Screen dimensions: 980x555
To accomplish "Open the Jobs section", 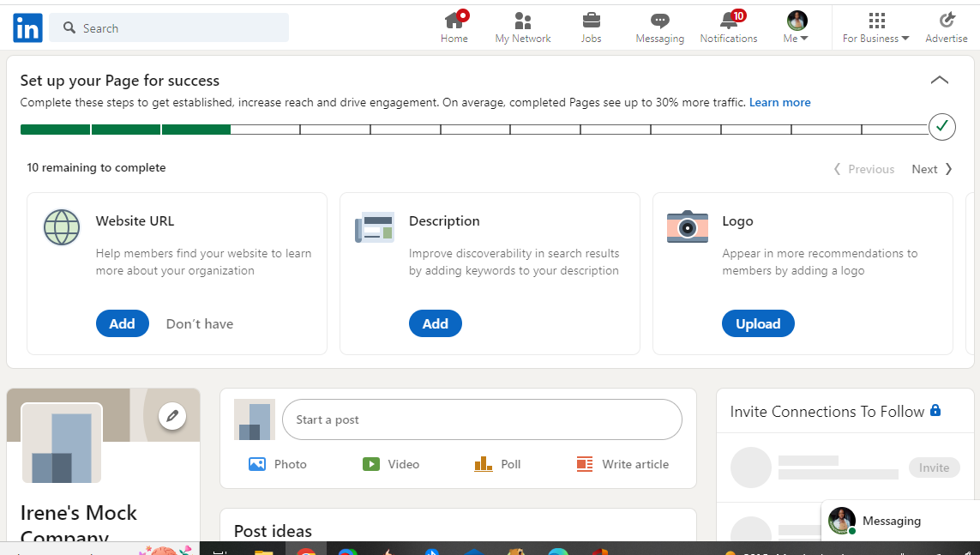I will [591, 27].
